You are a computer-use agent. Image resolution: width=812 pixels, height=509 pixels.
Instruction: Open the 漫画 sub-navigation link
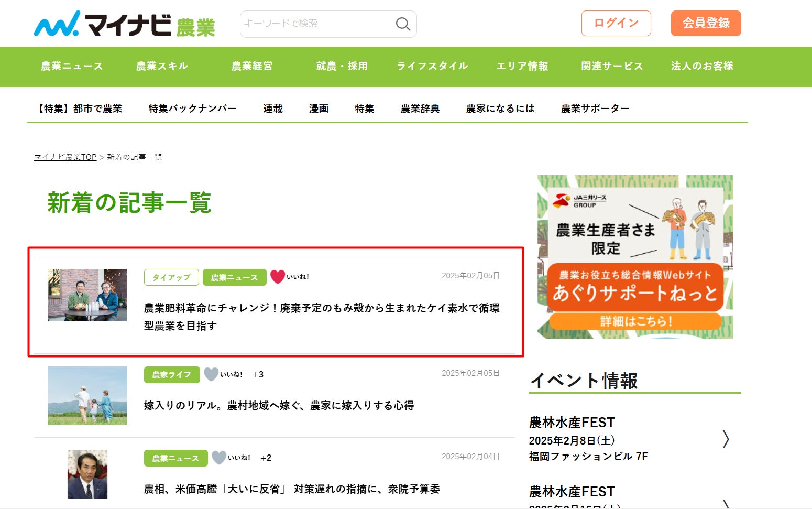click(319, 109)
